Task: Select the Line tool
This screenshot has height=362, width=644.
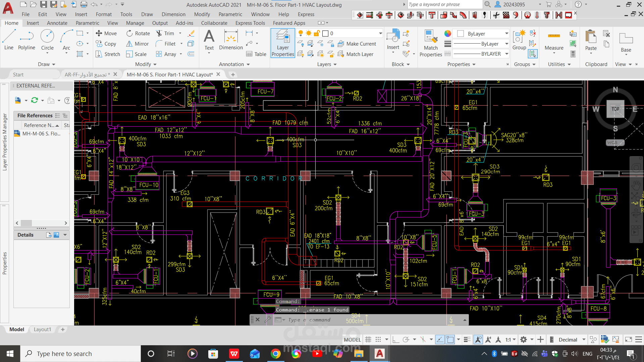Action: 9,40
